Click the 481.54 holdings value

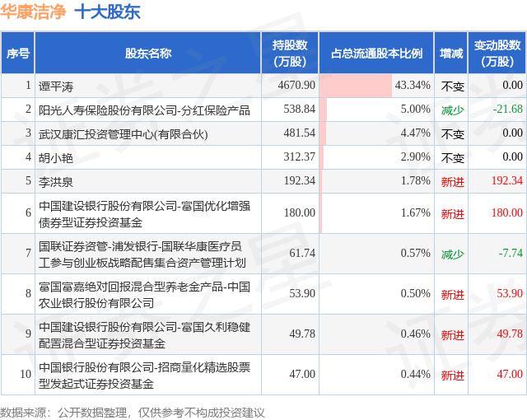click(299, 133)
